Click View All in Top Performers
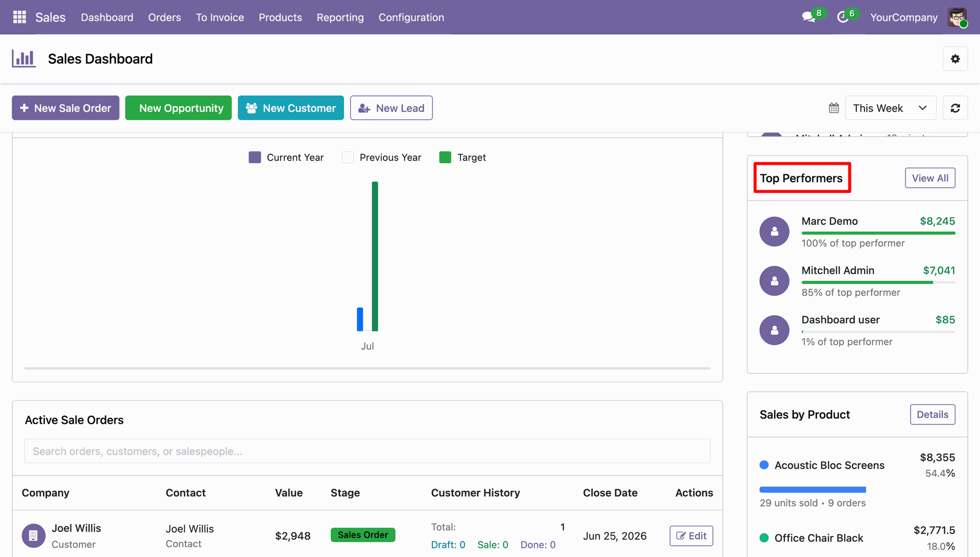Screen dimensions: 980x557 coord(930,178)
